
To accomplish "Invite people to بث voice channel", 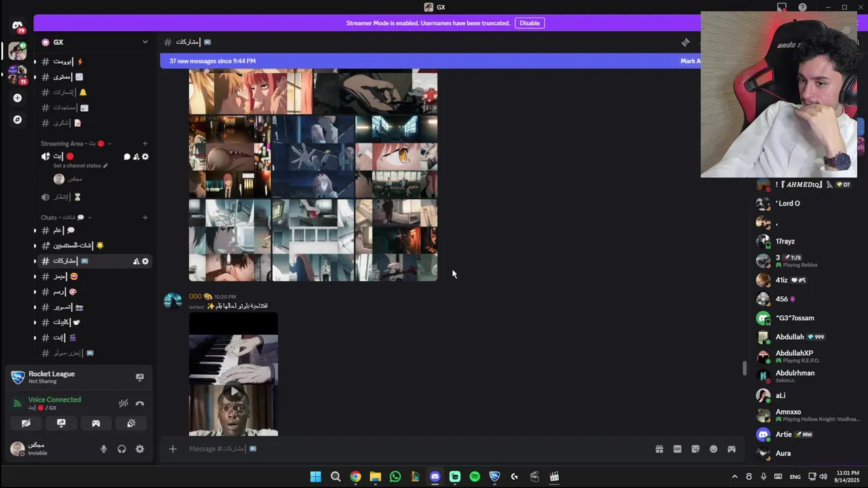I will click(x=136, y=157).
